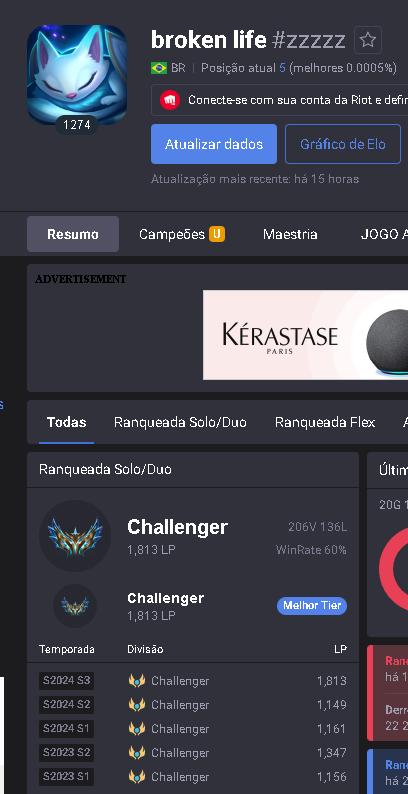Image resolution: width=408 pixels, height=794 pixels.
Task: Click the Challenger rank icon in S2023 S2 row
Action: 137,753
